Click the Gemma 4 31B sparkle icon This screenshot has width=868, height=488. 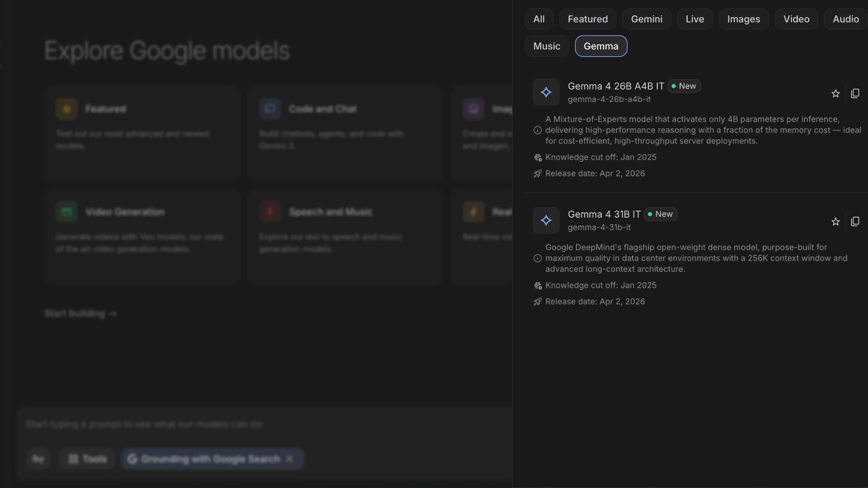click(x=546, y=221)
